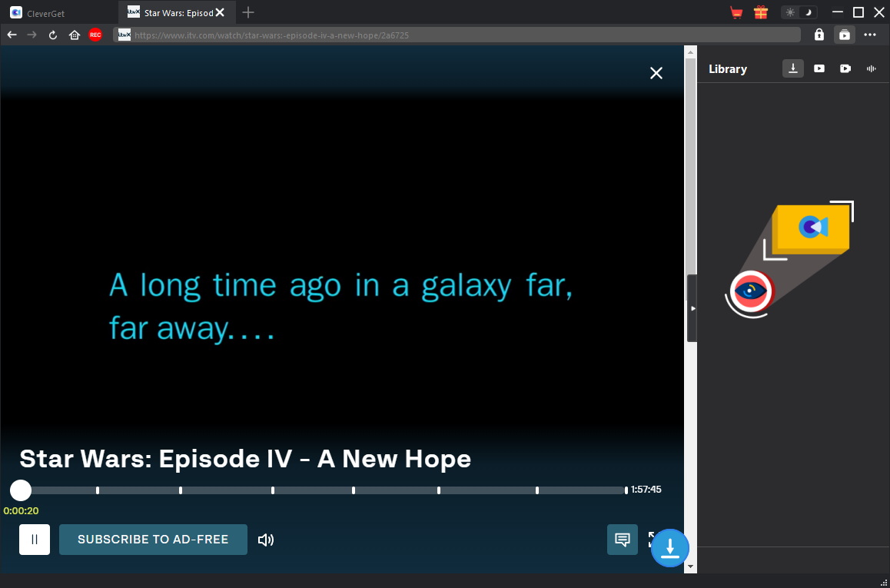Viewport: 890px width, 588px height.
Task: Mute the video volume speaker
Action: (x=266, y=540)
